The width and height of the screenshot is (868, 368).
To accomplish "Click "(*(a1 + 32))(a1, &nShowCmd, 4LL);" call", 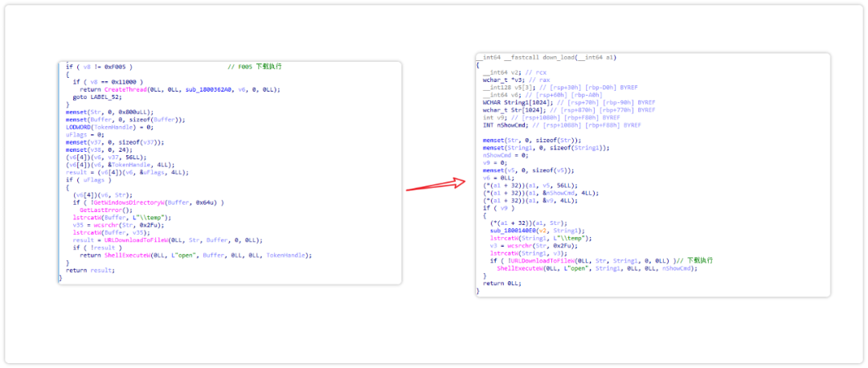I will tap(540, 193).
